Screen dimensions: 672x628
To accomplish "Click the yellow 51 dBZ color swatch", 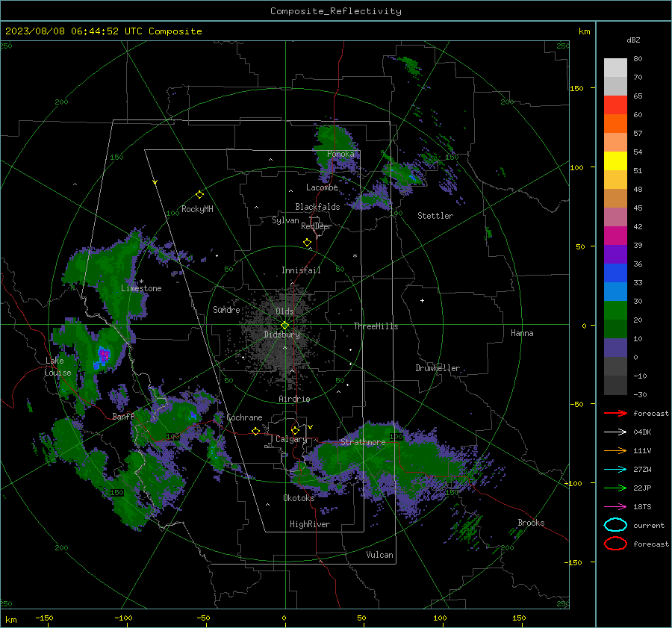I will point(615,161).
